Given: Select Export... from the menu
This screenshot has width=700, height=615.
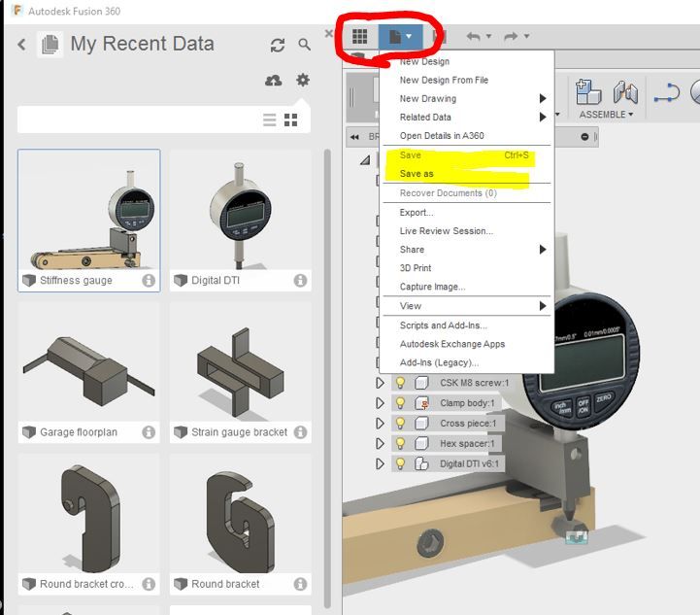Looking at the screenshot, I should pos(467,213).
